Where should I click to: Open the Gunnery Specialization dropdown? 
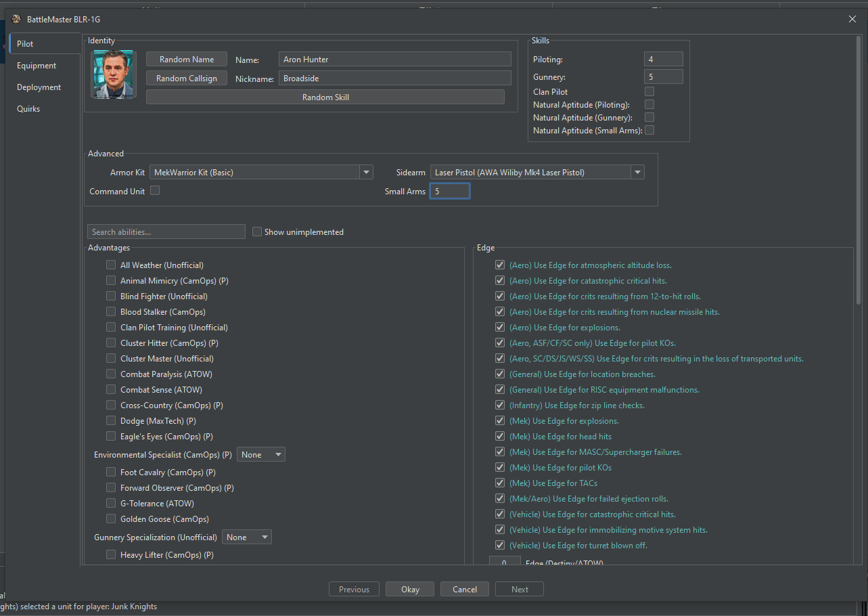tap(246, 537)
